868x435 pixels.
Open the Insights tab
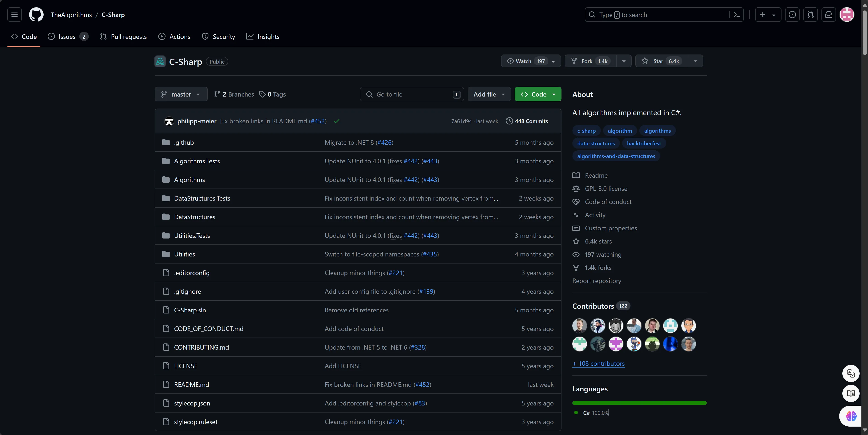[x=263, y=36]
